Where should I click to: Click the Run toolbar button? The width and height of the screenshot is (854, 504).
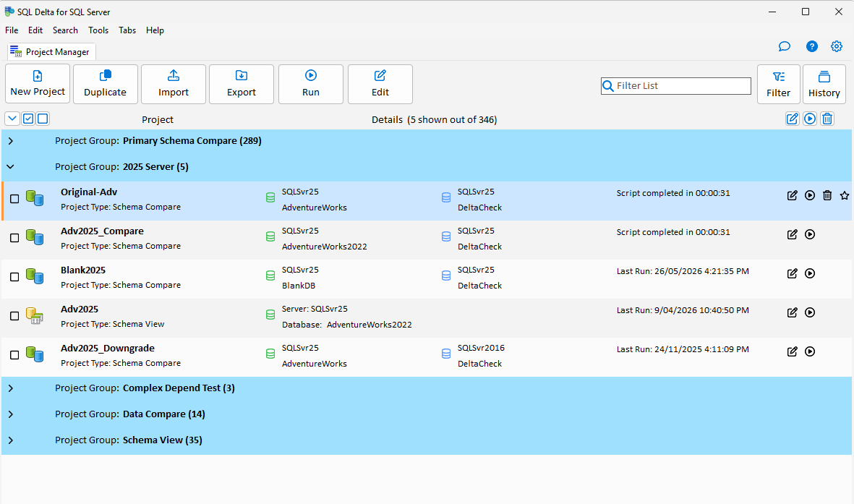coord(311,84)
